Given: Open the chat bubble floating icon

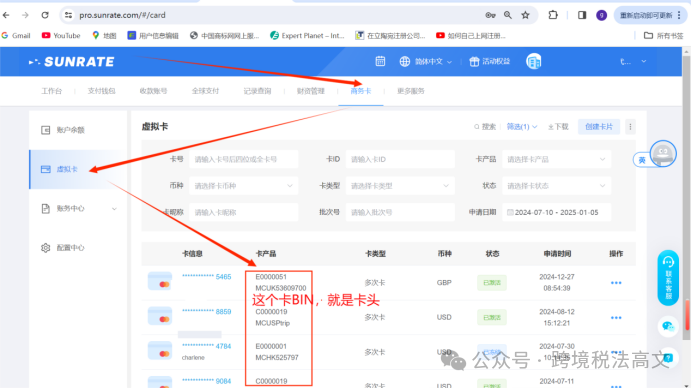Looking at the screenshot, I should [x=668, y=326].
